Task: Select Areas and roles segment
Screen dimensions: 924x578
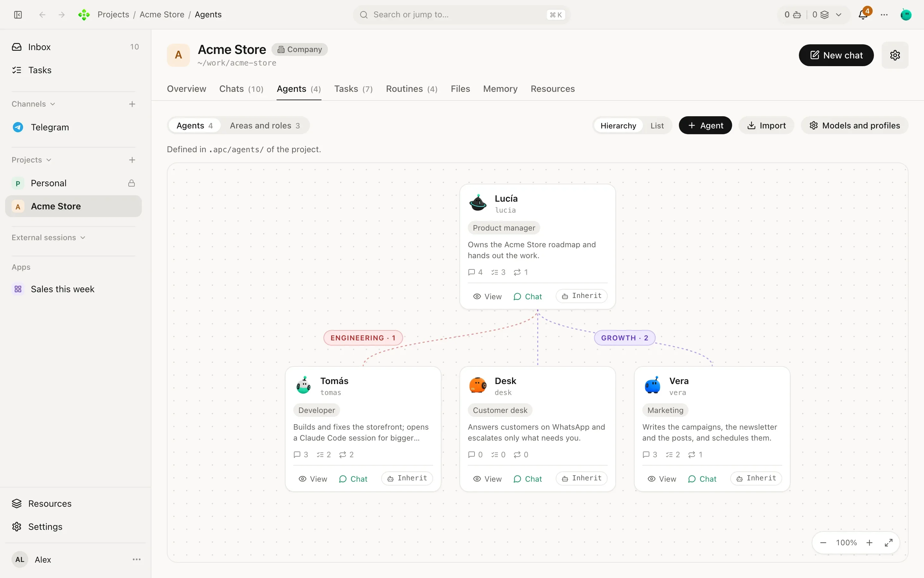Action: tap(265, 125)
